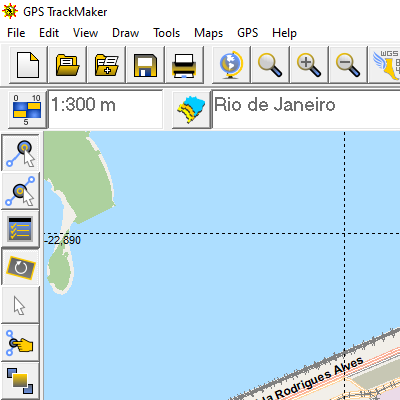Screen dimensions: 400x400
Task: Click the -22,890 latitude label
Action: click(63, 240)
